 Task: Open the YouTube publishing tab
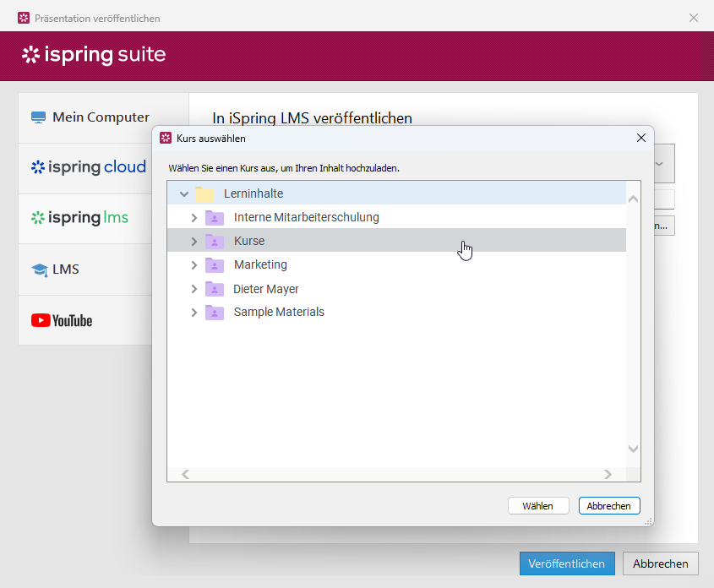click(x=85, y=320)
